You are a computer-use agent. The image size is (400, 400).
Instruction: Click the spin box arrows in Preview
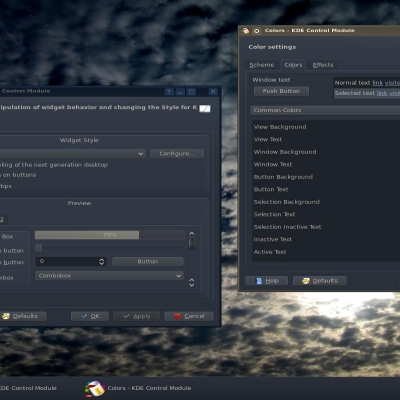[102, 262]
